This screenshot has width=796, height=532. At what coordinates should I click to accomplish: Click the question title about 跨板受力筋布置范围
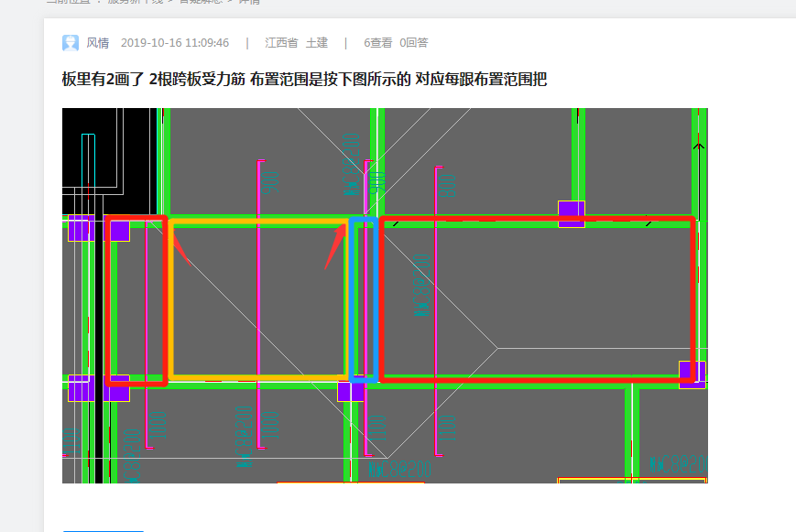[x=304, y=79]
